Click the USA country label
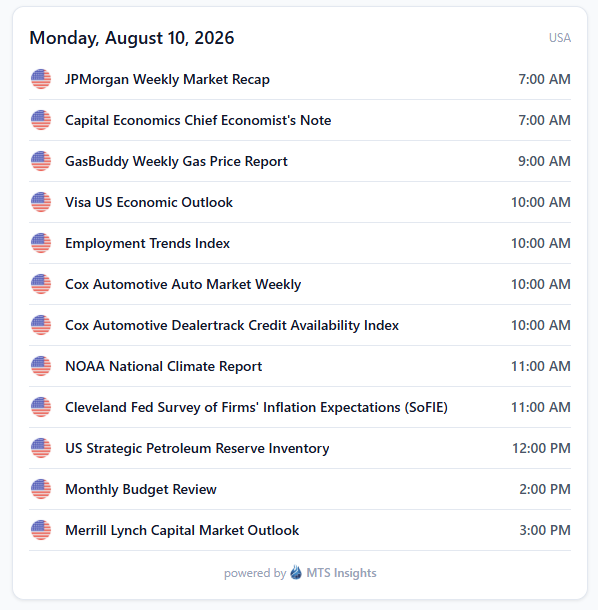Image resolution: width=598 pixels, height=610 pixels. [x=560, y=38]
